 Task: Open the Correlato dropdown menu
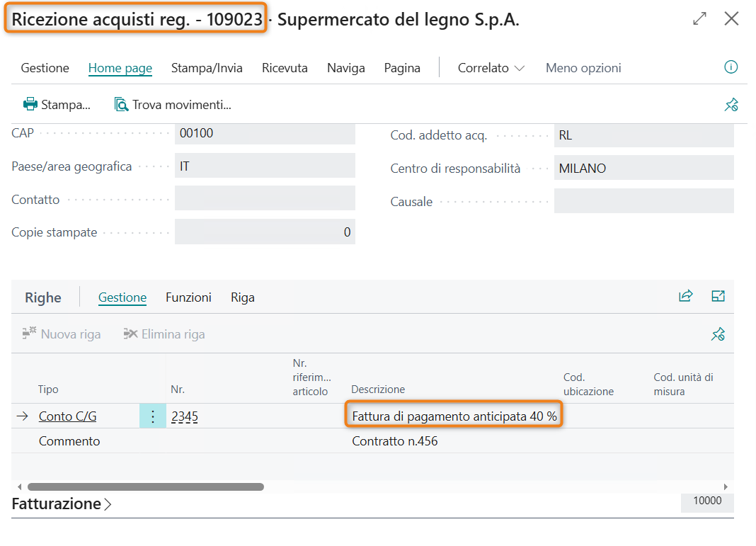coord(491,68)
